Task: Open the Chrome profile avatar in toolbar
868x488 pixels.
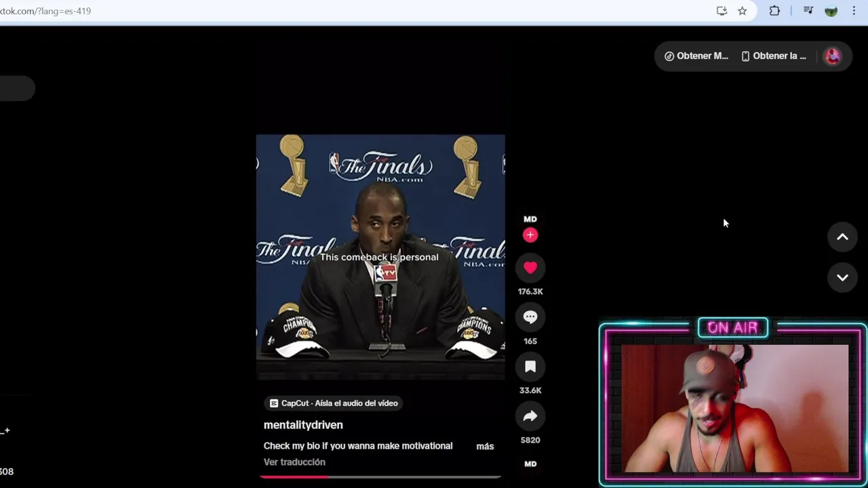Action: (x=831, y=11)
